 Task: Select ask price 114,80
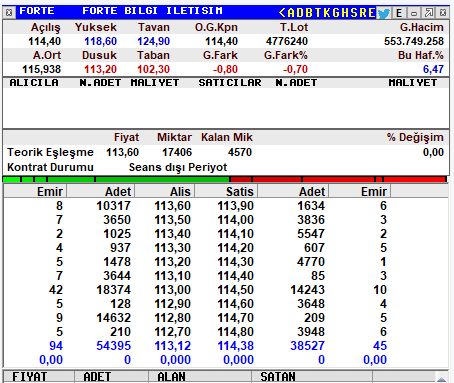[x=235, y=332]
